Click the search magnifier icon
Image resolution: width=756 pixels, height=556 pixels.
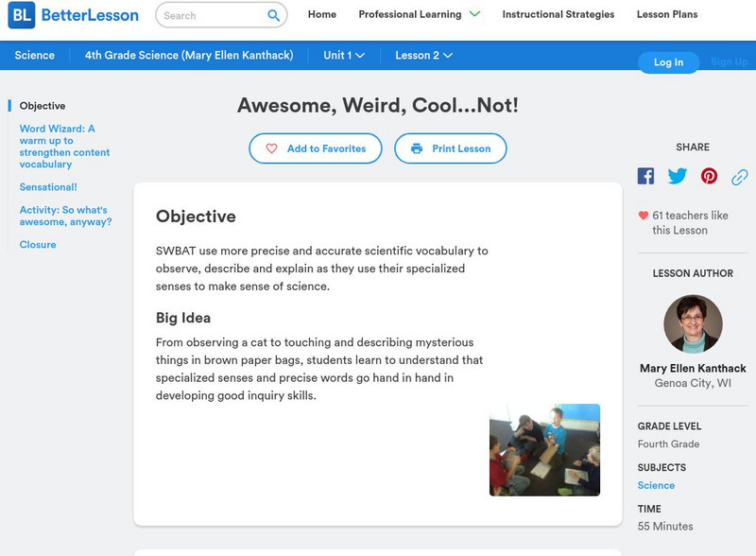(x=274, y=15)
